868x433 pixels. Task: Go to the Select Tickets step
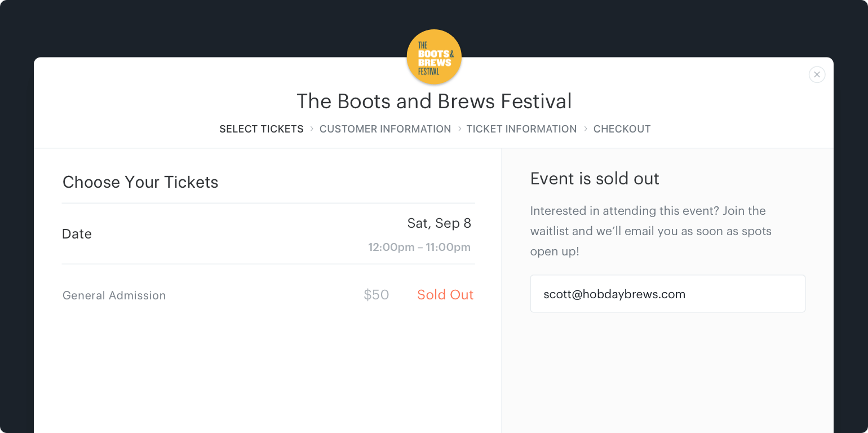262,129
